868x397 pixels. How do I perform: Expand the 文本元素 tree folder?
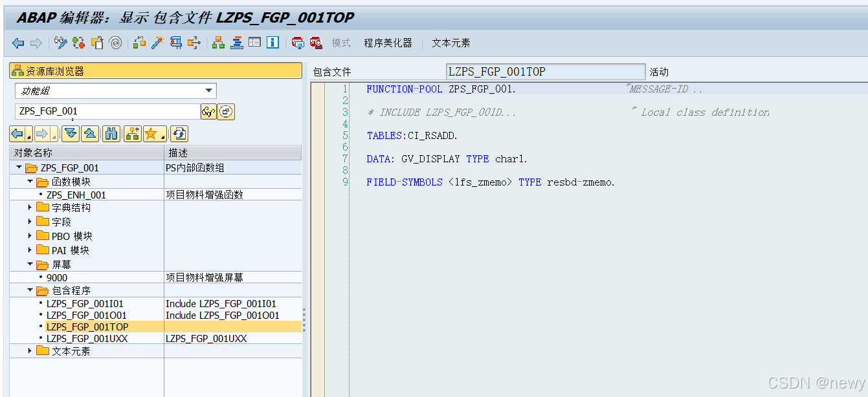30,351
